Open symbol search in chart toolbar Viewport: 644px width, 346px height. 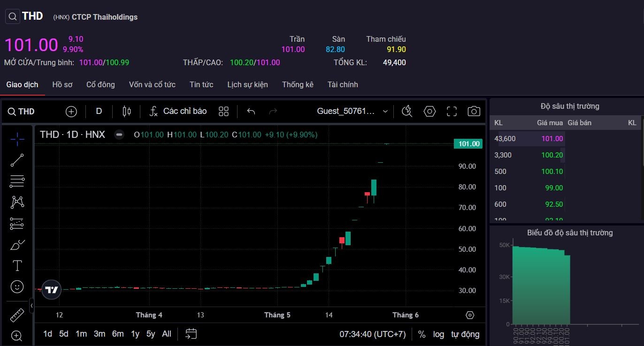tap(21, 112)
